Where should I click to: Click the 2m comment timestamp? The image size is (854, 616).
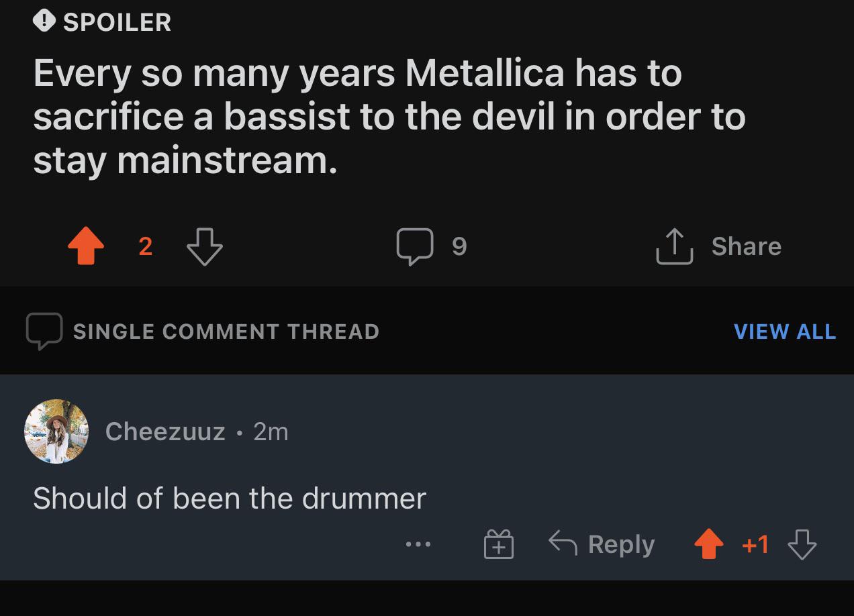272,432
